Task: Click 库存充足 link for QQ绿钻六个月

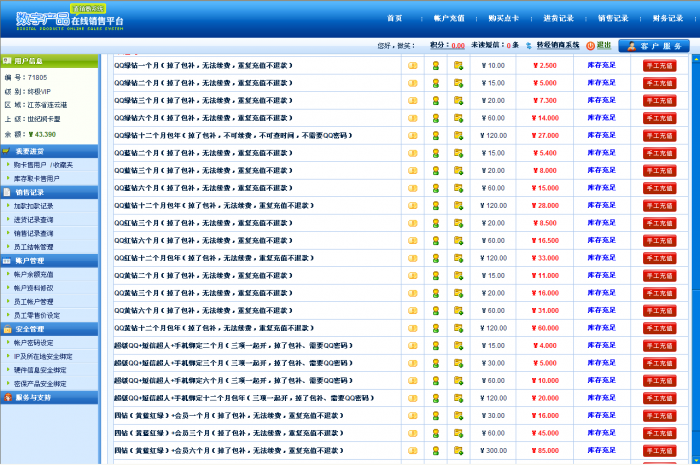Action: point(601,118)
